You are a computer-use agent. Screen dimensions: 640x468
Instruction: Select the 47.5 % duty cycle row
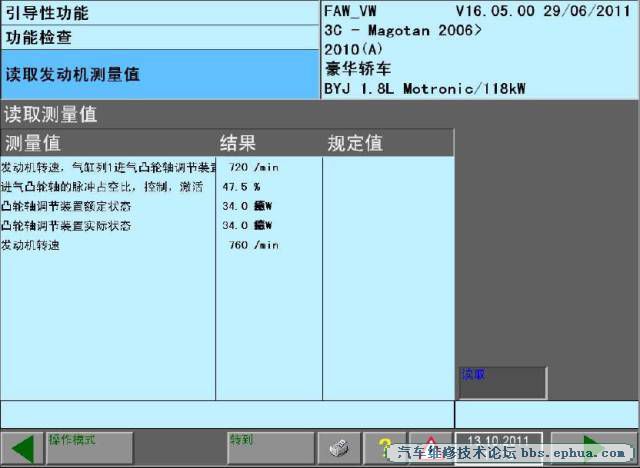coord(227,187)
